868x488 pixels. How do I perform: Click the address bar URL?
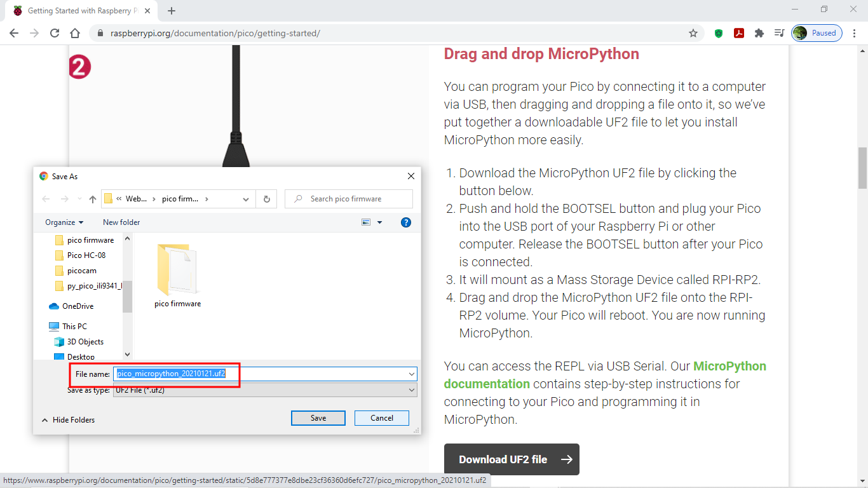coord(215,33)
